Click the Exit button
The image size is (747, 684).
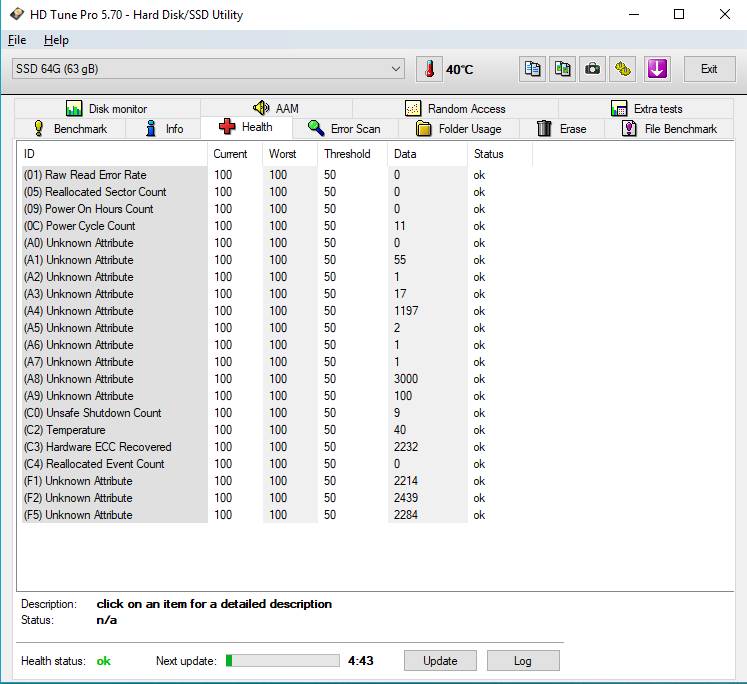(x=709, y=69)
